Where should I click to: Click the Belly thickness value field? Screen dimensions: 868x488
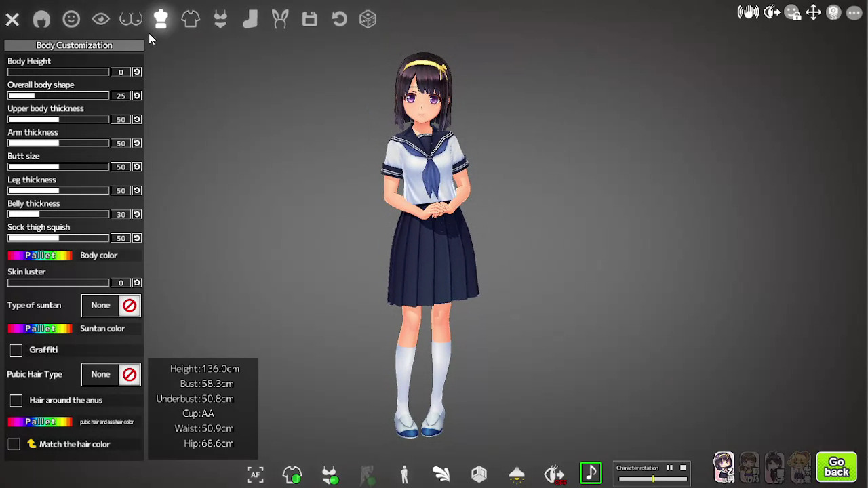121,214
